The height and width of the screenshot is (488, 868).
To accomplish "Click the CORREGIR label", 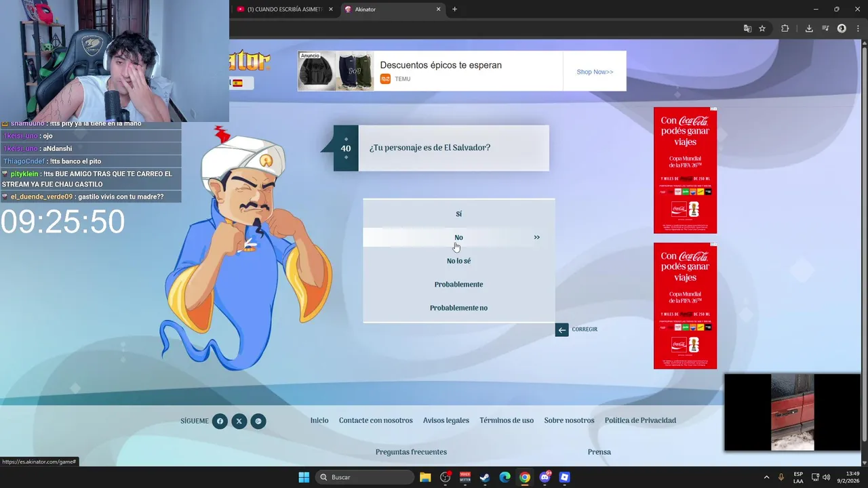I will coord(585,329).
